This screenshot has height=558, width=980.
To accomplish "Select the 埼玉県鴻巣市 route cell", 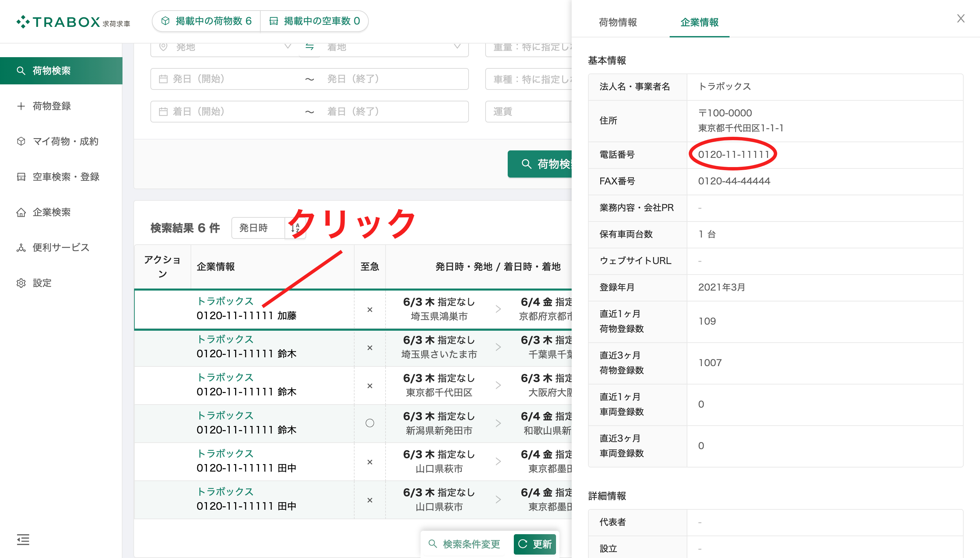I will [x=439, y=309].
